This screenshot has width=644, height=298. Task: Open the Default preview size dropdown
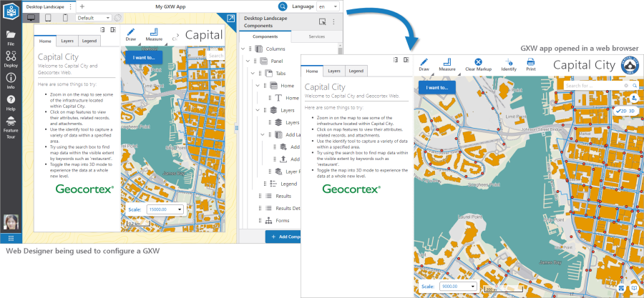click(x=94, y=18)
